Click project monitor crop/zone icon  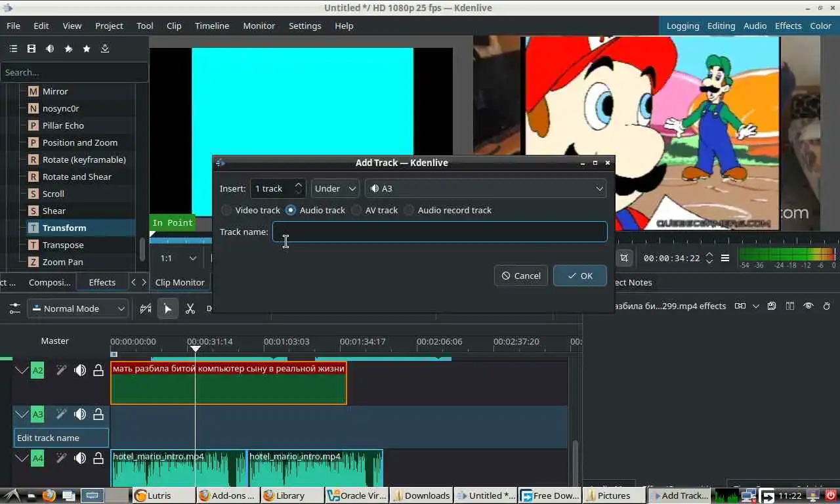[x=624, y=258]
